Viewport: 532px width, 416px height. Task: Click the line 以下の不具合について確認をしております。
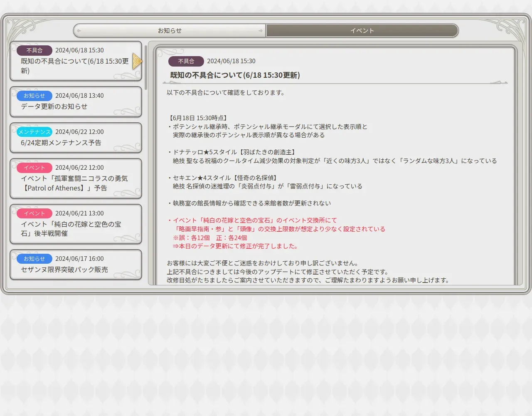[227, 93]
